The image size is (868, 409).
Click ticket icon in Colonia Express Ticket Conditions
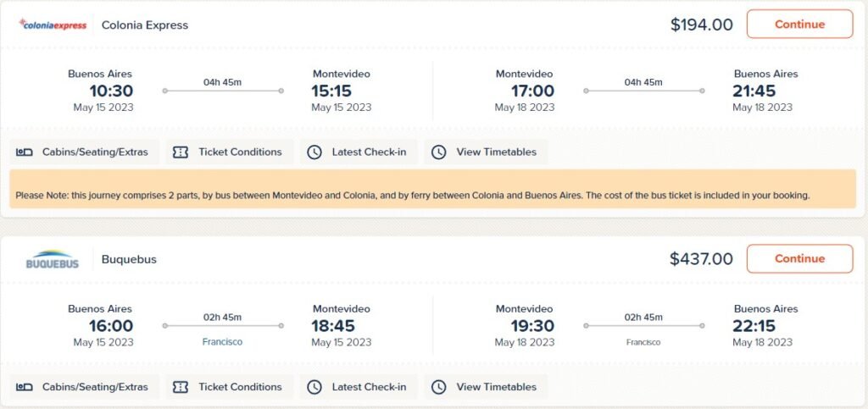point(181,152)
